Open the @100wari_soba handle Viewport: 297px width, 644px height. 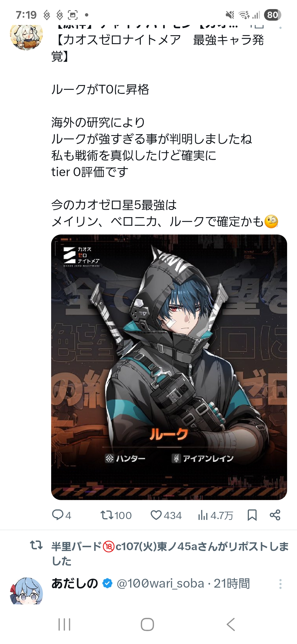coord(160,583)
